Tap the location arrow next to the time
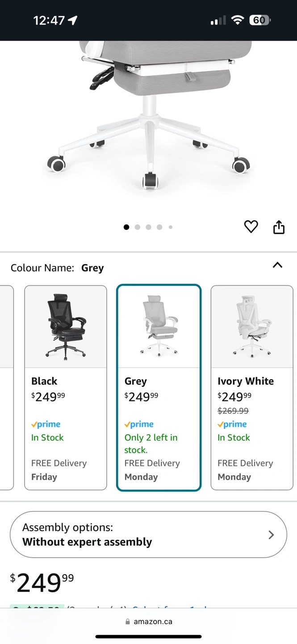The image size is (297, 644). tap(72, 20)
